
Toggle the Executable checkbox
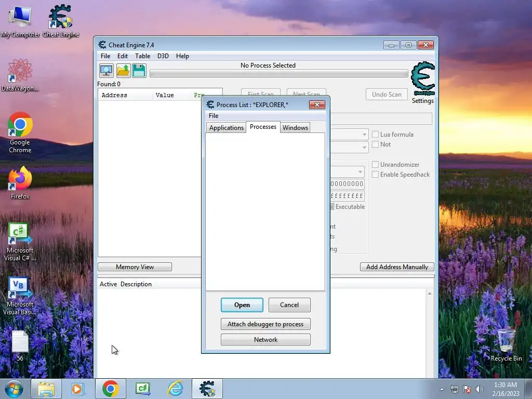pyautogui.click(x=332, y=207)
